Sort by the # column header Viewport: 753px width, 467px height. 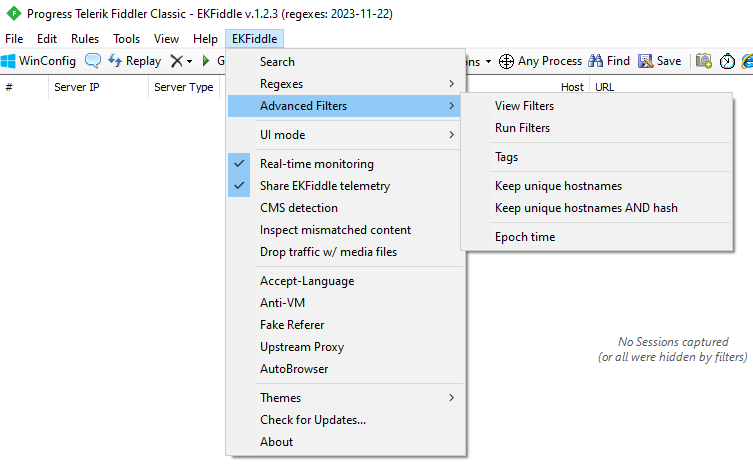24,87
